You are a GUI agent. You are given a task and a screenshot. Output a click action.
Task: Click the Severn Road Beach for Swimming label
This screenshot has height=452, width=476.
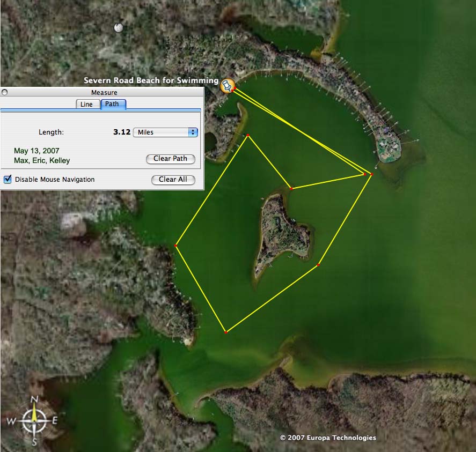point(151,80)
